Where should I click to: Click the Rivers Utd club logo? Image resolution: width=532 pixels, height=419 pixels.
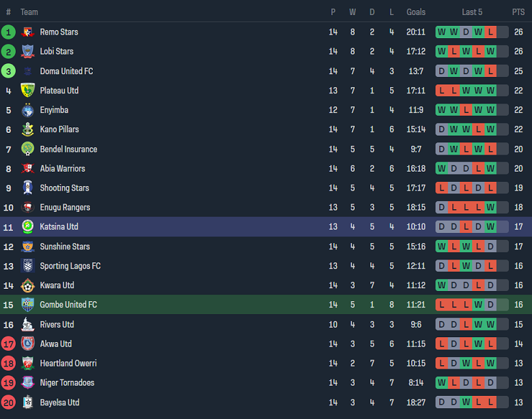point(28,324)
